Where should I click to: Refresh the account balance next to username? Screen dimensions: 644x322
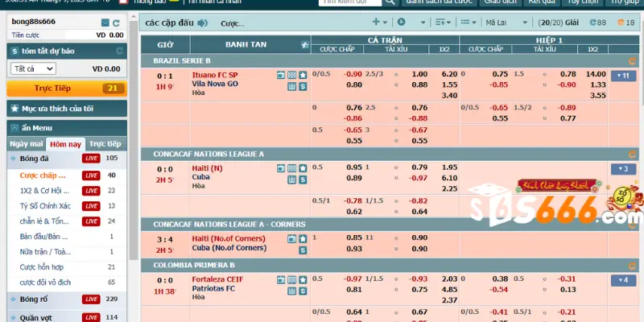pyautogui.click(x=118, y=23)
